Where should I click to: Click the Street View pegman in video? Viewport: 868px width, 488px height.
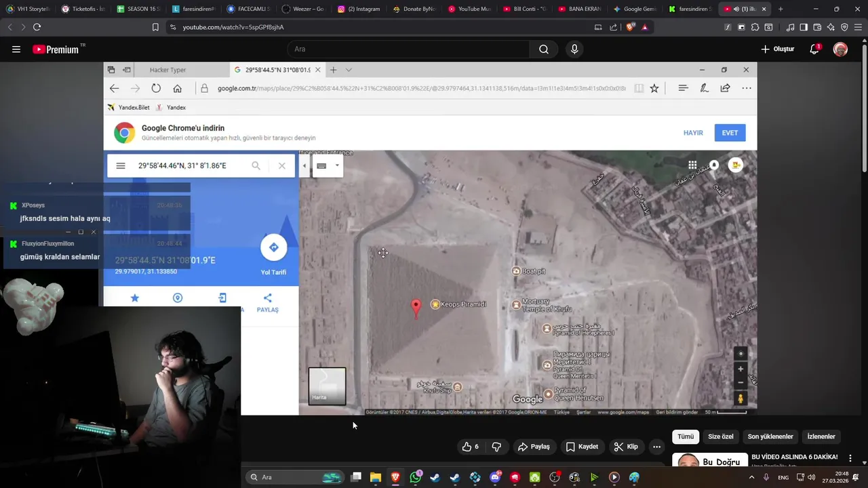pyautogui.click(x=741, y=399)
